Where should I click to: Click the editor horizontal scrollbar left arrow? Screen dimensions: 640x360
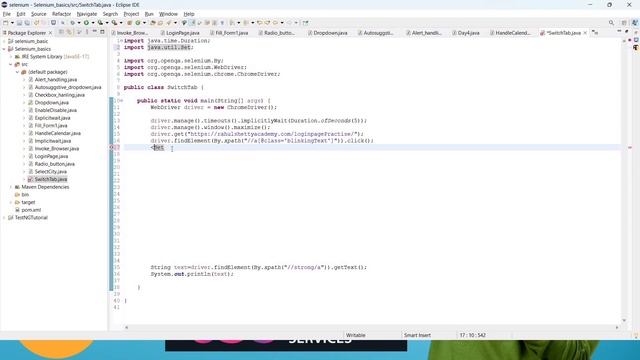pos(127,327)
